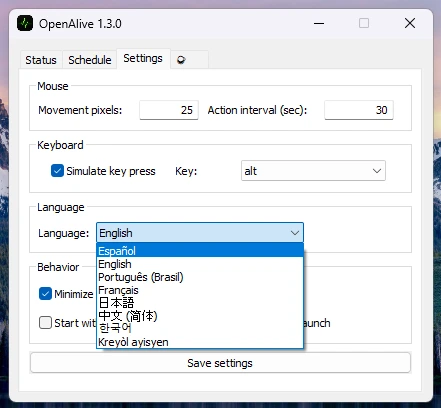Expand the Key dropdown showing alt
Image resolution: width=441 pixels, height=408 pixels.
coord(313,171)
